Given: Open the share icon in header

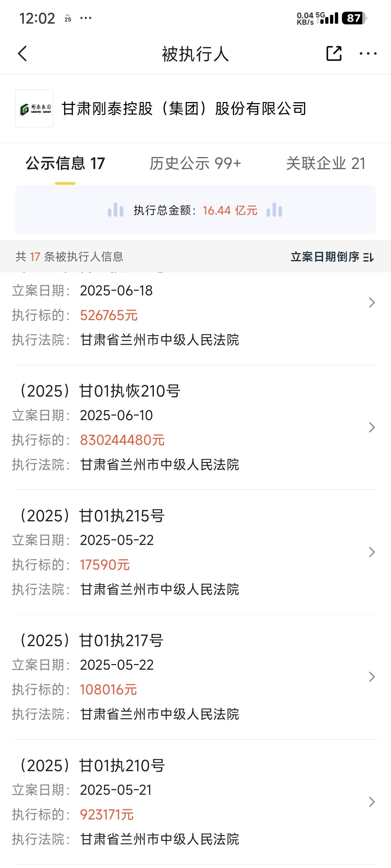Looking at the screenshot, I should pos(334,53).
